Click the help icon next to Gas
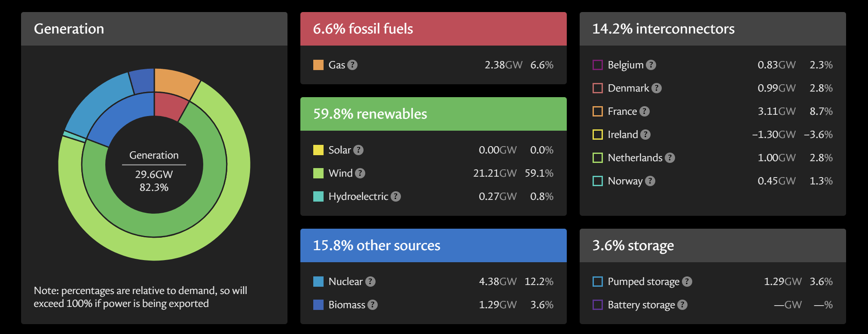Image resolution: width=868 pixels, height=334 pixels. coord(352,65)
